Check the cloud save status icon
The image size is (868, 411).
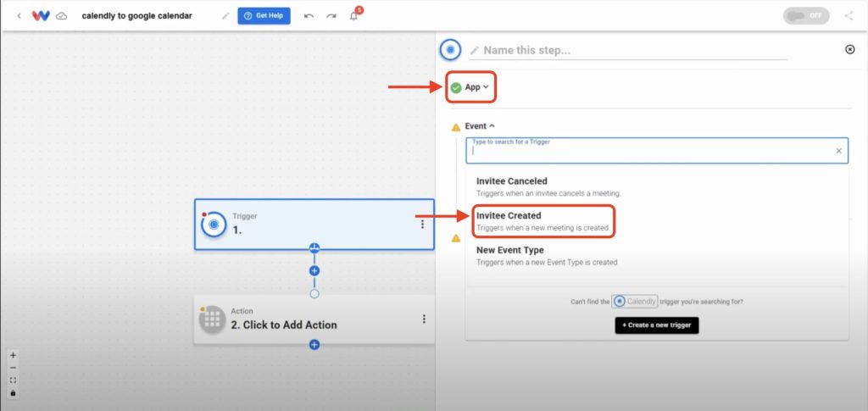[62, 16]
